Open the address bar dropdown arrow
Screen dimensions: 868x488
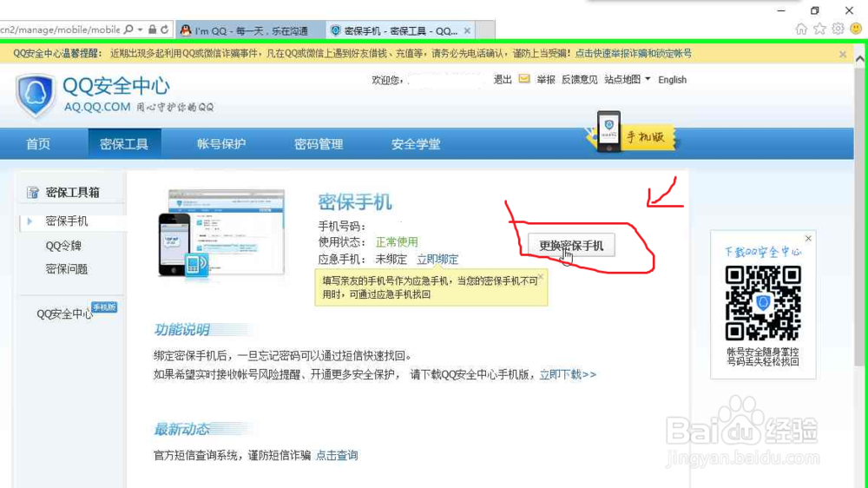point(141,30)
